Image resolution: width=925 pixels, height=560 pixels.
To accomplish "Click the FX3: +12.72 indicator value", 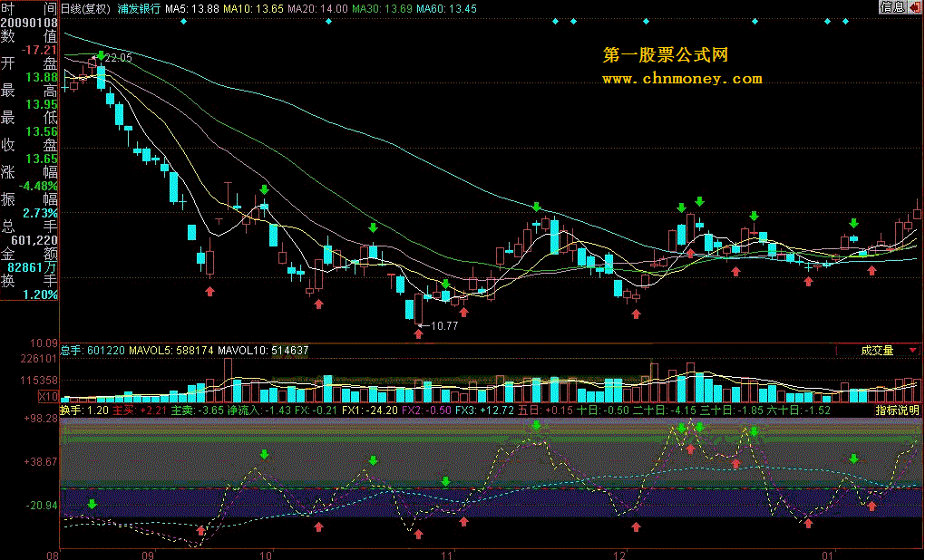I will point(485,410).
